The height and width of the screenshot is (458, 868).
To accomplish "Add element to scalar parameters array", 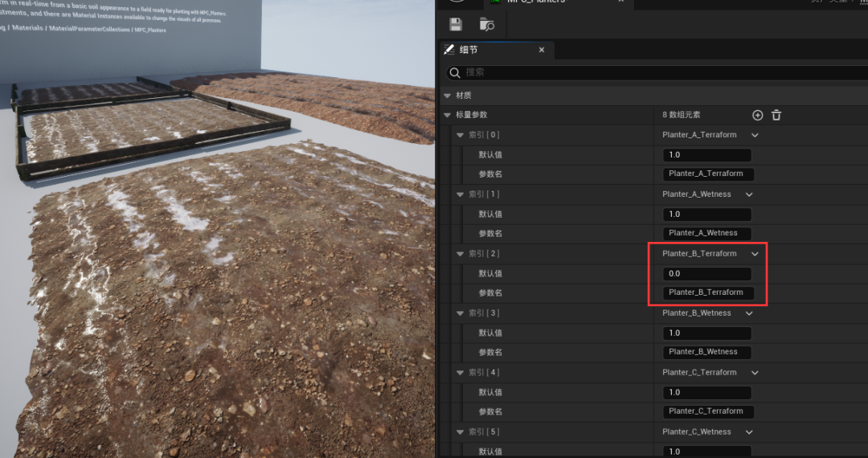I will click(757, 115).
